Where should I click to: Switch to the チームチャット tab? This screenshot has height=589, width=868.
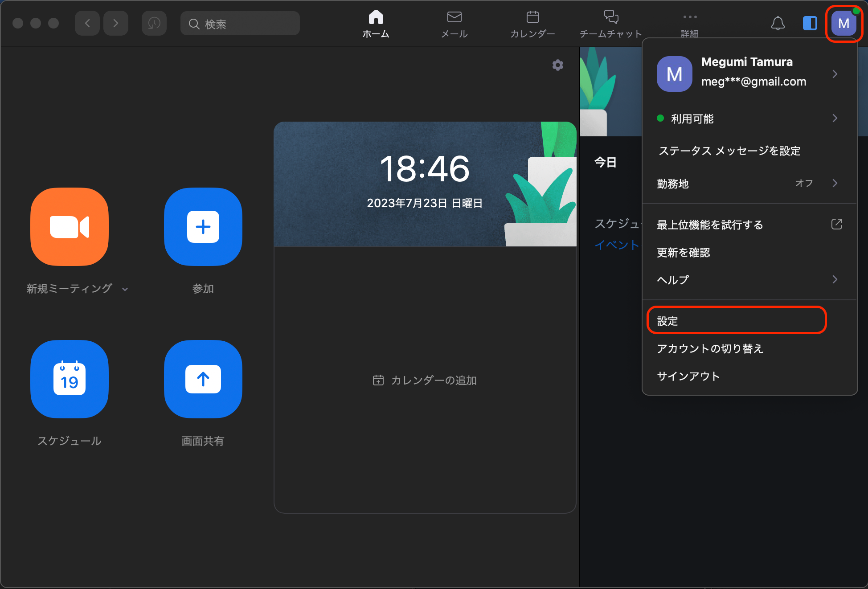[x=610, y=24]
